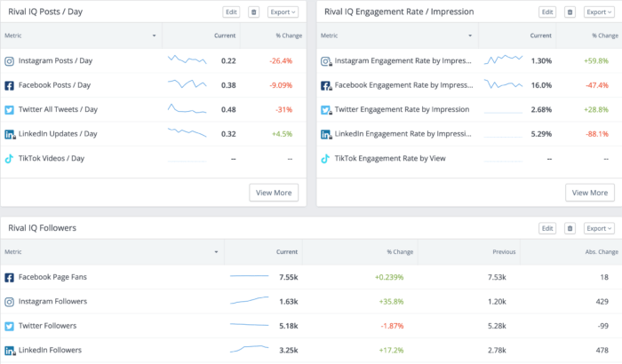This screenshot has width=622, height=364.
Task: Select TikTok Engagement Rate by View label
Action: pyautogui.click(x=390, y=158)
